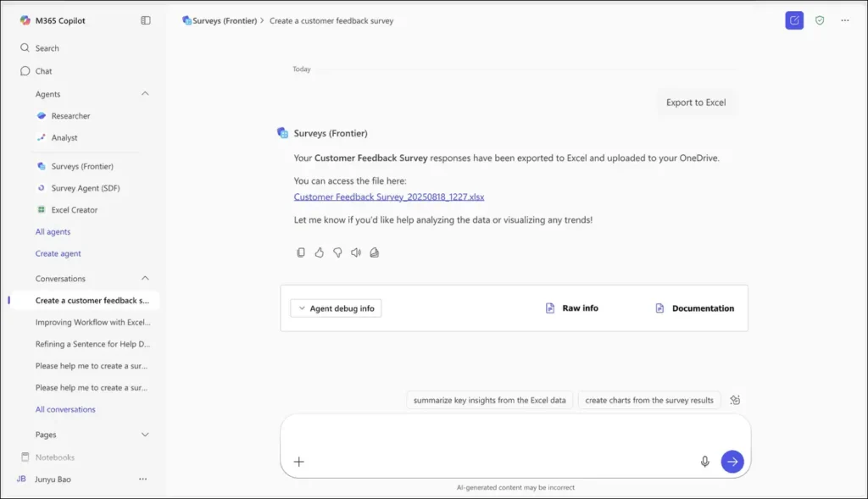Open Customer Feedback Survey xlsx file link
The height and width of the screenshot is (499, 868).
point(388,197)
